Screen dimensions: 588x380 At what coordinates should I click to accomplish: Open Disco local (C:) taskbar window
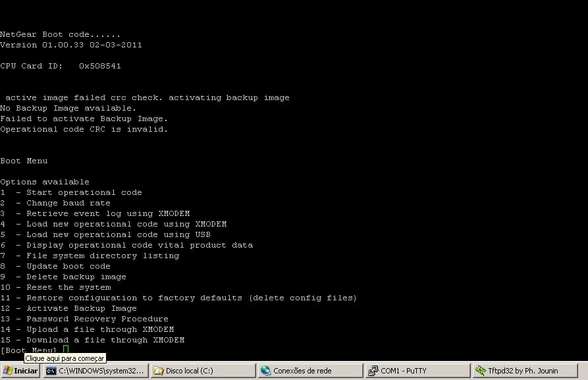[203, 371]
